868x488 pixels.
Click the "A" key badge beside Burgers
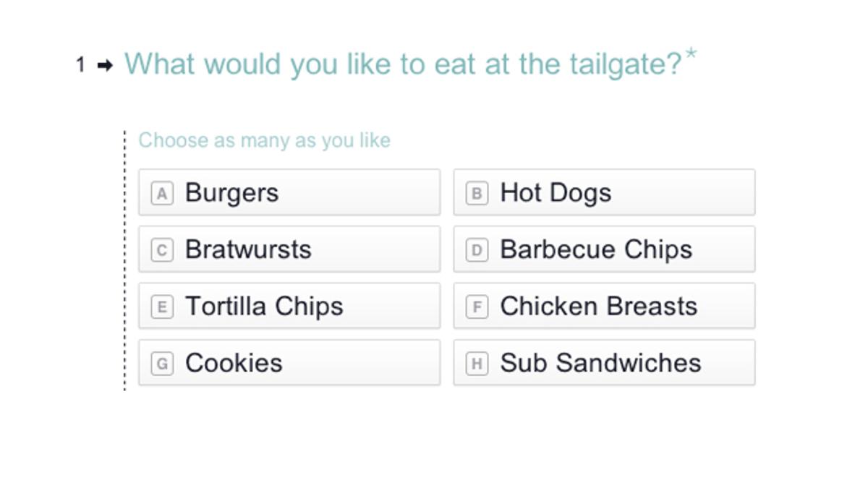[162, 193]
